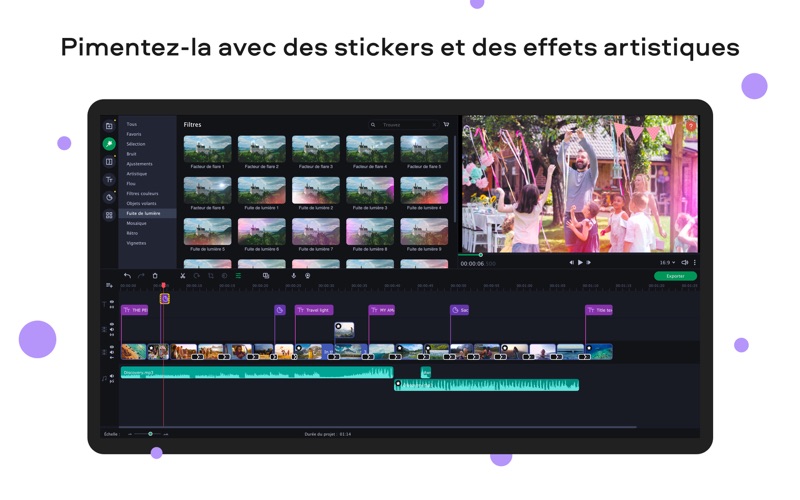The width and height of the screenshot is (800, 500).
Task: Click the green Exporter button
Action: click(x=675, y=276)
